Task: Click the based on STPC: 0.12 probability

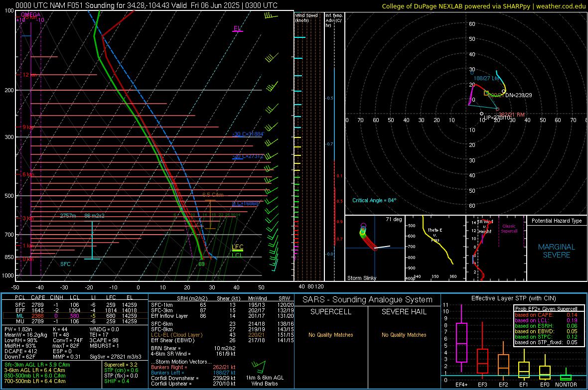Action: [x=546, y=337]
